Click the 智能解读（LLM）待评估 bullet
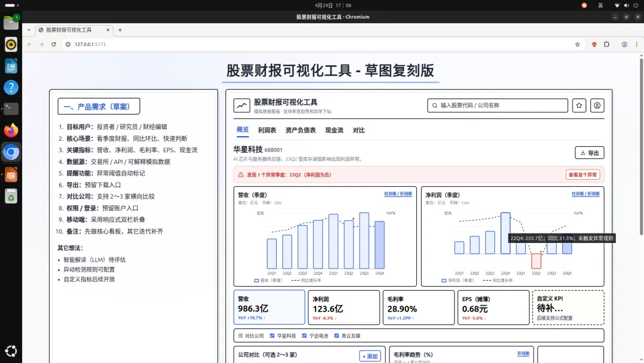644x363 pixels. tap(94, 260)
